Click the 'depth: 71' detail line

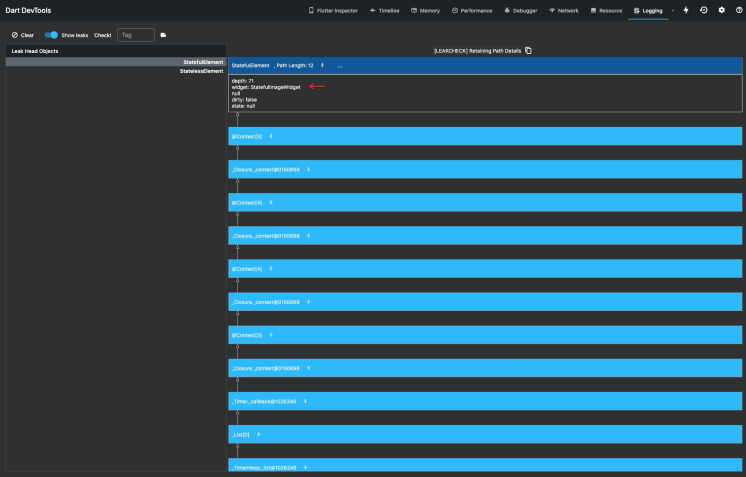243,81
